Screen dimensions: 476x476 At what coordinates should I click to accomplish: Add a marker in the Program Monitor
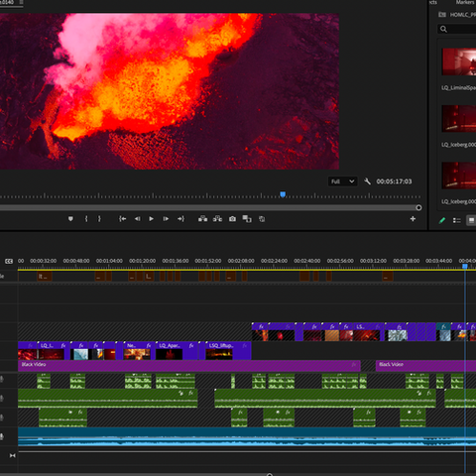pos(70,219)
